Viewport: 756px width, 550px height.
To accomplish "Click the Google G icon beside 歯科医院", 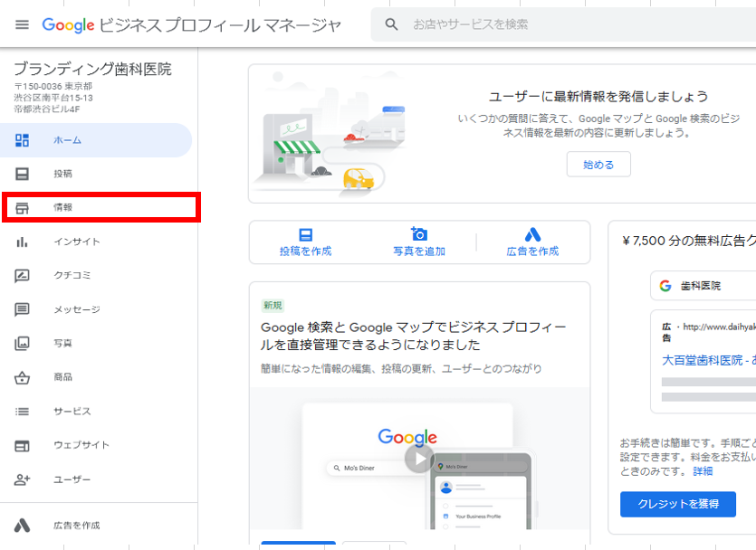I will (x=665, y=286).
